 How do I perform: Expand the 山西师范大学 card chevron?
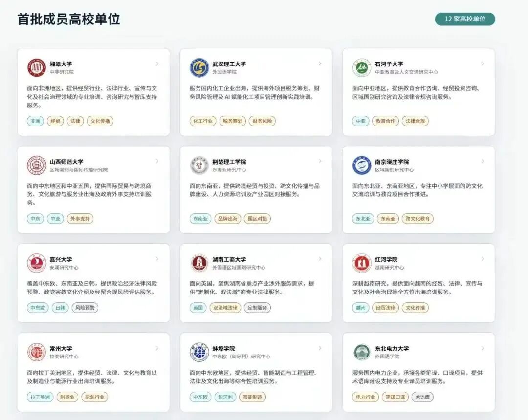[x=157, y=161]
